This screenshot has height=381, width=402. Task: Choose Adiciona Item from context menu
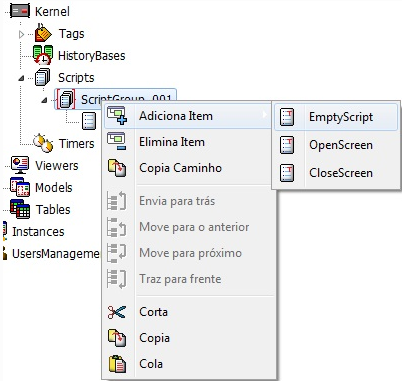point(188,116)
